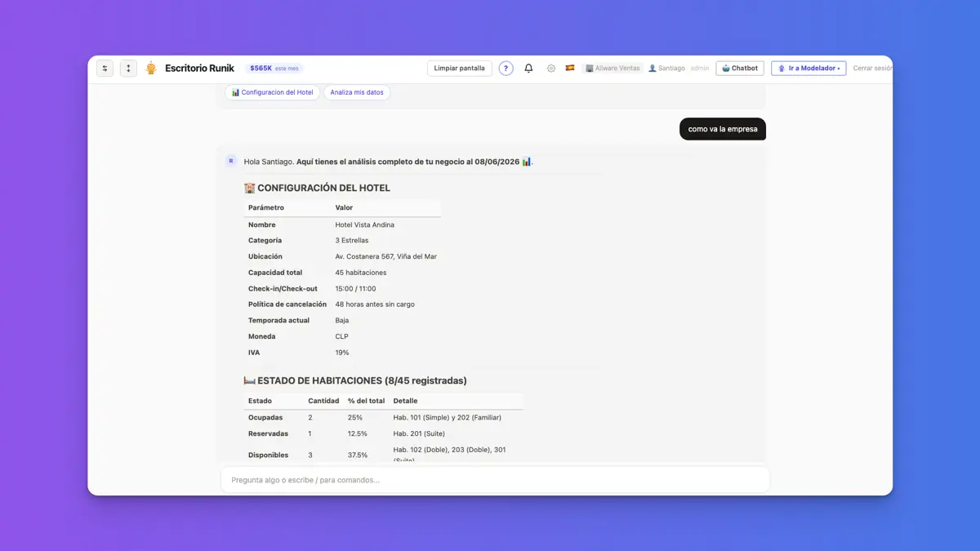The height and width of the screenshot is (551, 980).
Task: Click Cerrar sesión link
Action: click(x=872, y=69)
